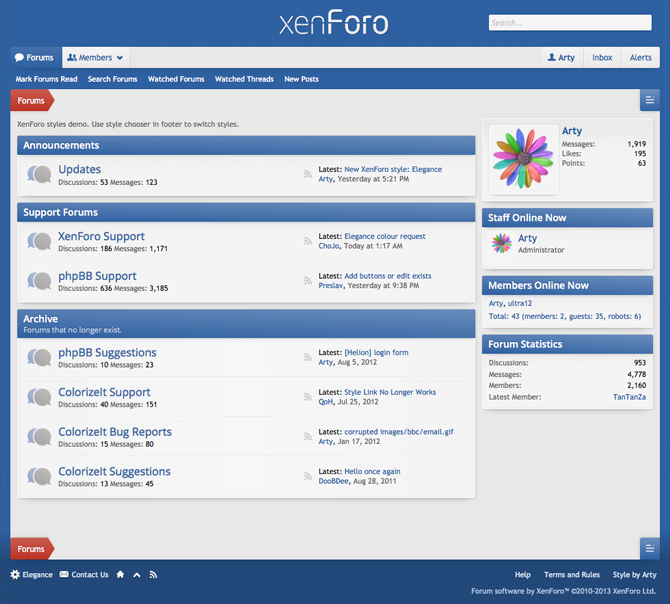Click the ColorizeIt Support forum bubble icon

[x=39, y=397]
